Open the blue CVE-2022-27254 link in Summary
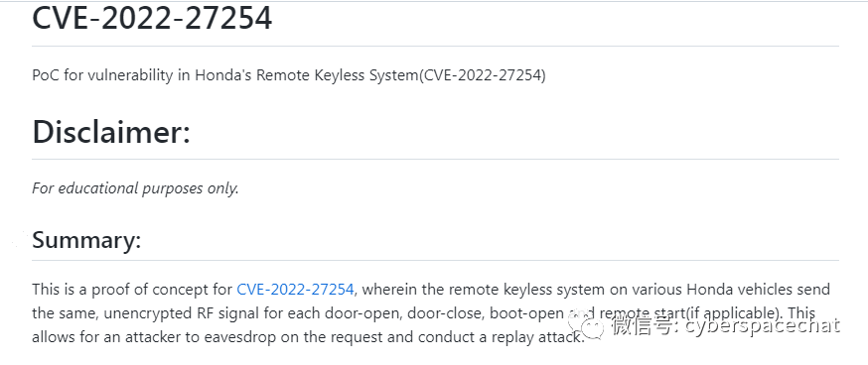 [295, 290]
